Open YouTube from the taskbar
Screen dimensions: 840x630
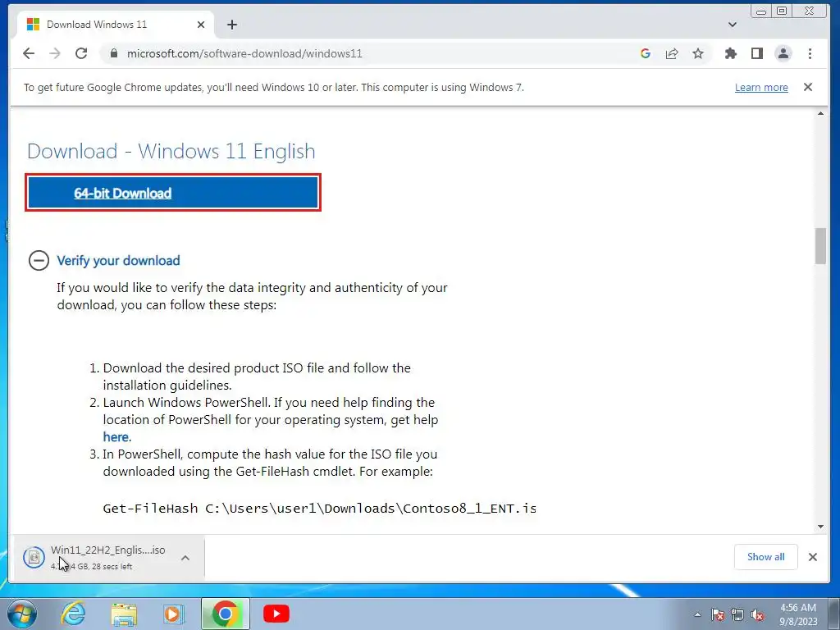[276, 614]
